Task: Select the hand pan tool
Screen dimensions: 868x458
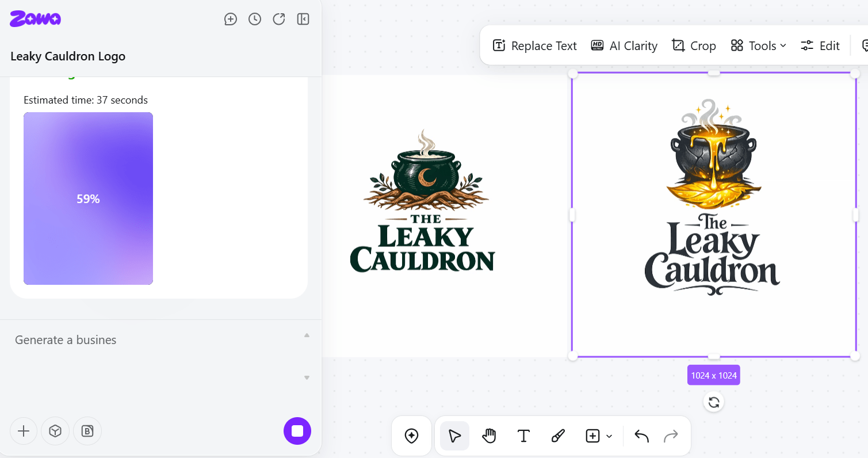Action: click(489, 436)
